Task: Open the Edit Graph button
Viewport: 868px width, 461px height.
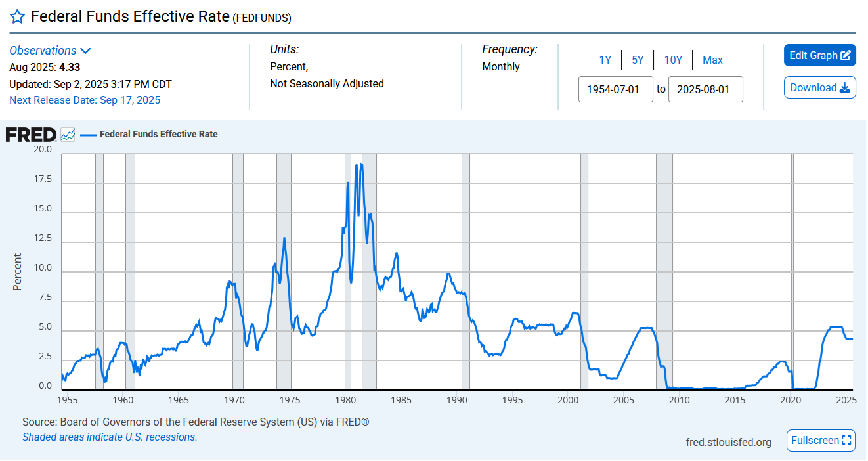Action: (820, 55)
